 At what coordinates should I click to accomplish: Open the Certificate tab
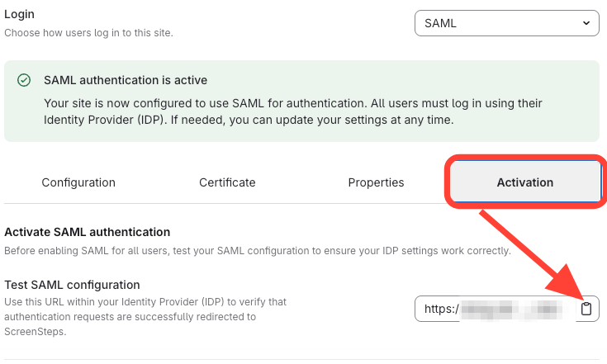[x=227, y=182]
